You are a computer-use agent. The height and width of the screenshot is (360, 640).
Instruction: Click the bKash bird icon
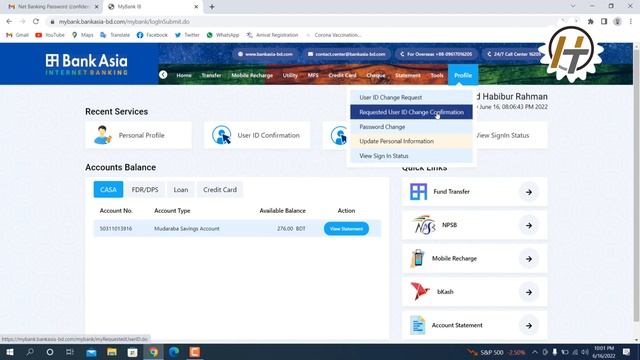coord(420,291)
